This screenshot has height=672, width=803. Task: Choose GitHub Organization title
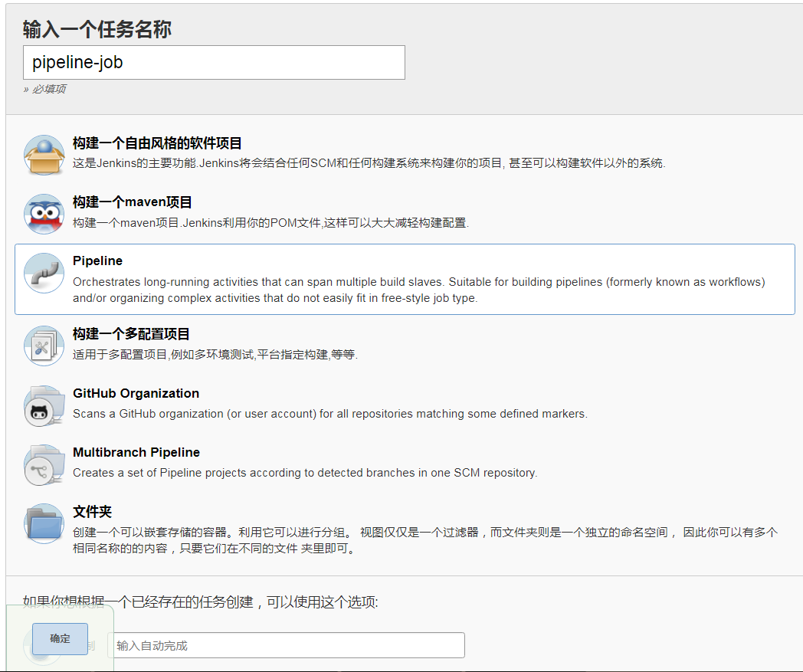tap(136, 393)
